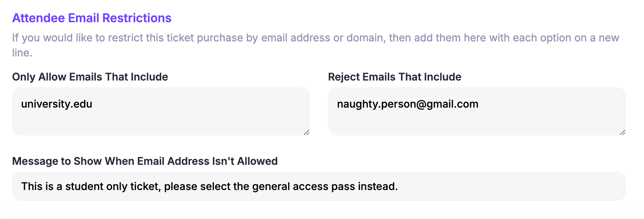Click inside the Reject Emails textarea
The height and width of the screenshot is (219, 644).
[x=476, y=119]
